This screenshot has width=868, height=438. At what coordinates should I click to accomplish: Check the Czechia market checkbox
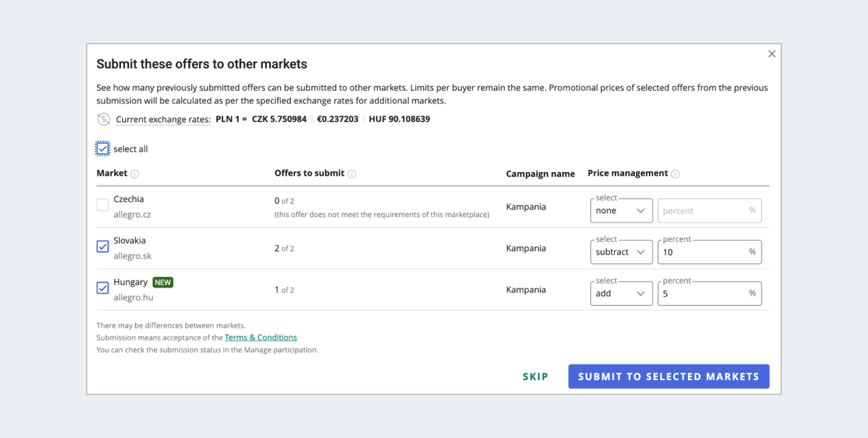[101, 205]
